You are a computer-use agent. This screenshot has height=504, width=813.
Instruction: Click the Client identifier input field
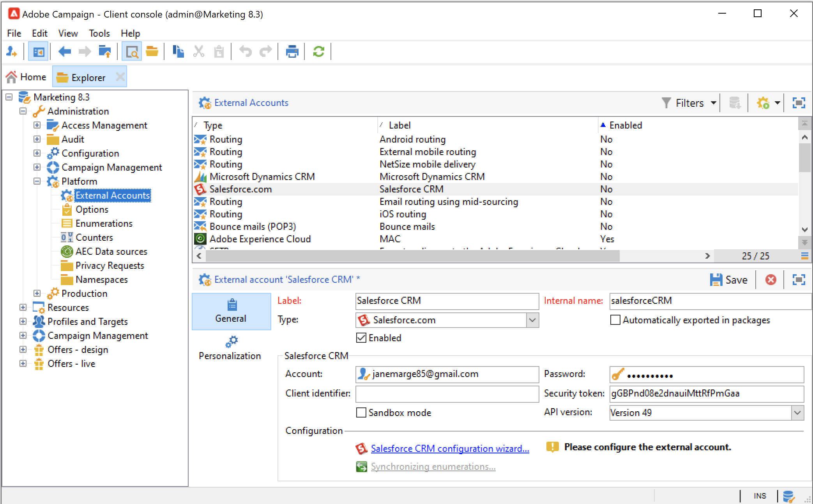447,393
